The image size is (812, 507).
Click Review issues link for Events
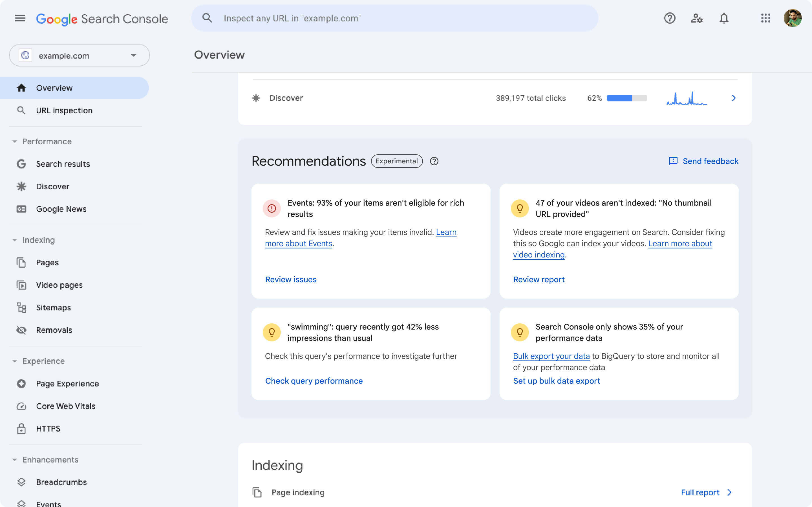pyautogui.click(x=290, y=279)
